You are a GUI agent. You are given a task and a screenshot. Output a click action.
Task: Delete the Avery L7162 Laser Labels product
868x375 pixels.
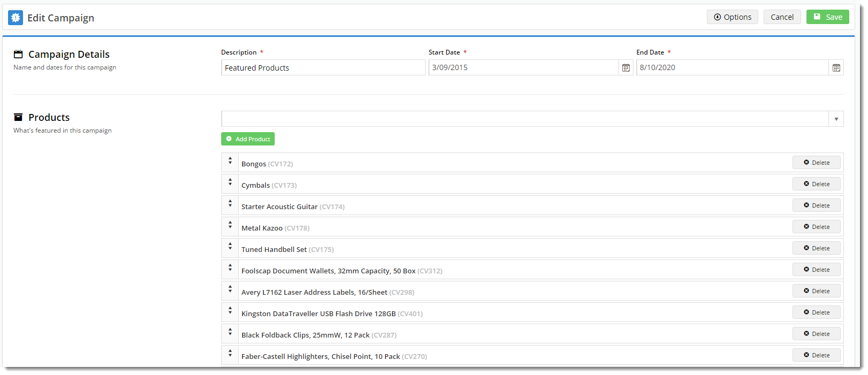click(x=817, y=291)
